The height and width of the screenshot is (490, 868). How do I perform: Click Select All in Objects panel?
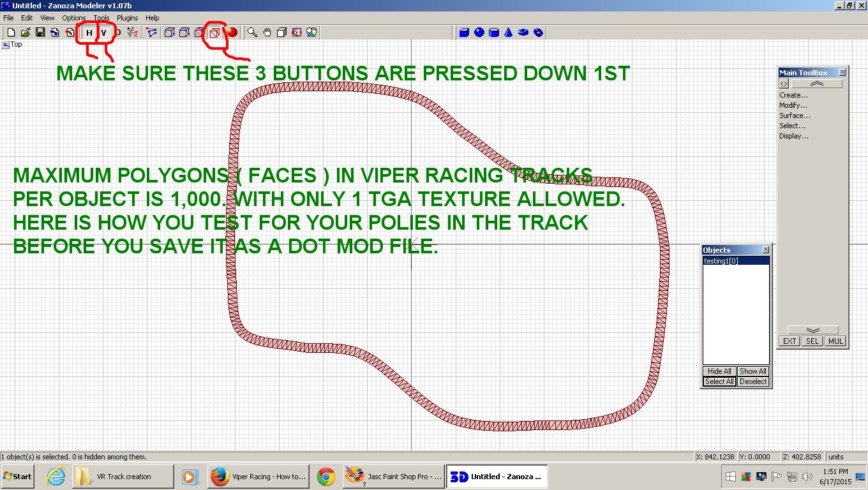click(x=720, y=382)
